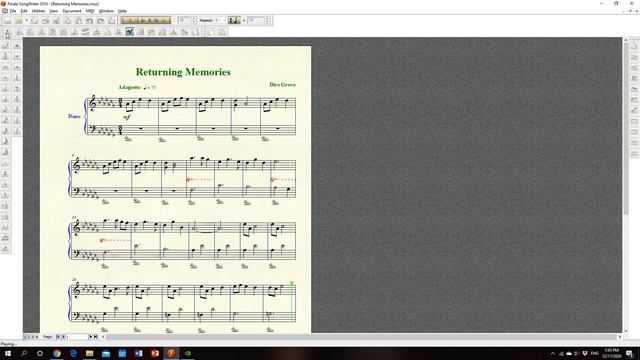Screen dimensions: 640x360
Task: Open Word from taskbar
Action: (x=138, y=353)
